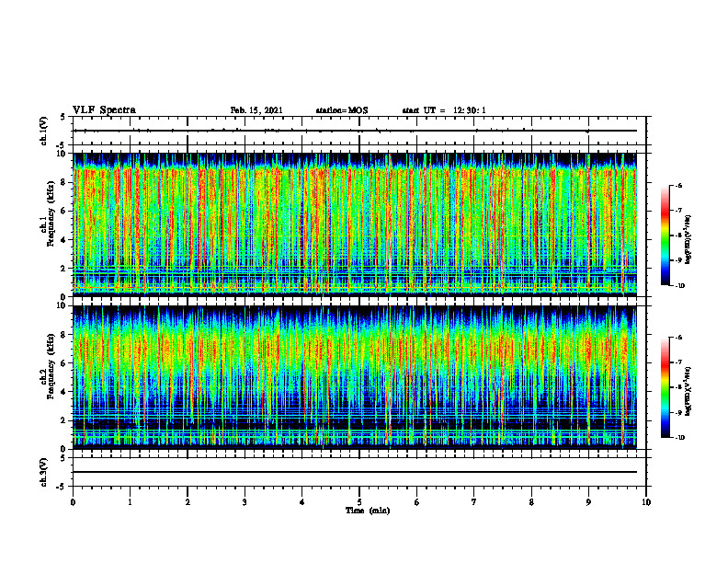Click the "Time (min)" x-axis label
The height and width of the screenshot is (563, 728).
coord(368,511)
